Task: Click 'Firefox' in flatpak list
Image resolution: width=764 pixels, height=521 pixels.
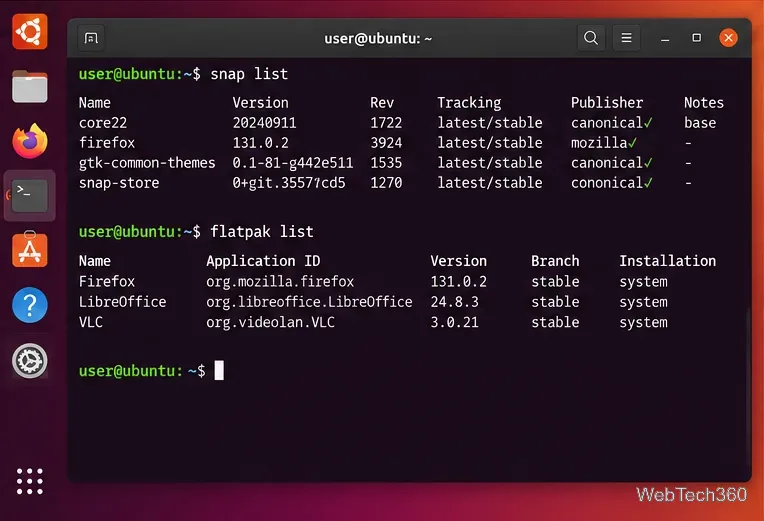Action: 107,282
